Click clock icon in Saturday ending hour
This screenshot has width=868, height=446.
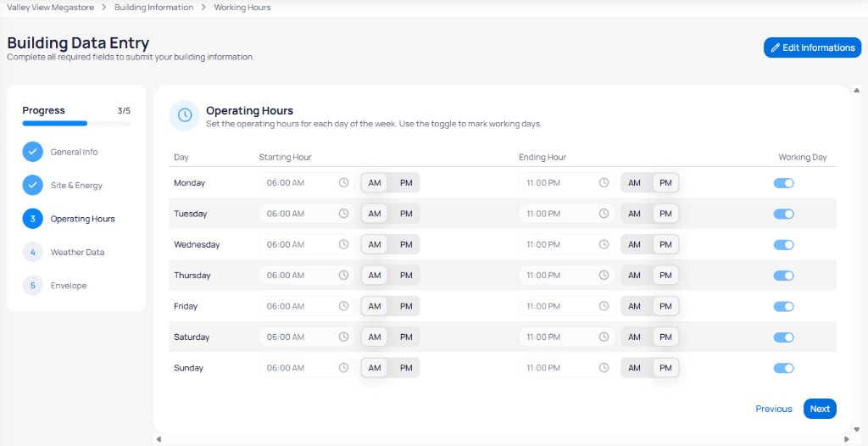tap(604, 337)
